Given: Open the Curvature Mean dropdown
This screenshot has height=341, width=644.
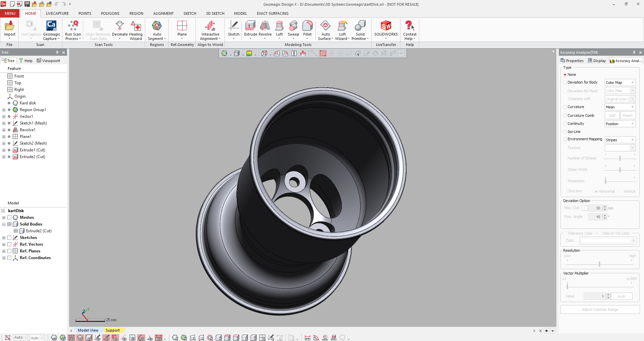Looking at the screenshot, I should (620, 107).
